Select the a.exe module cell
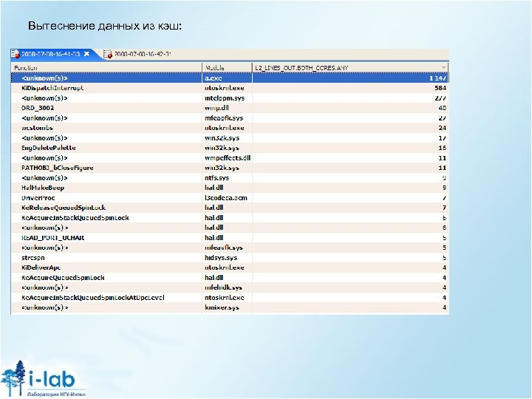 click(x=227, y=78)
